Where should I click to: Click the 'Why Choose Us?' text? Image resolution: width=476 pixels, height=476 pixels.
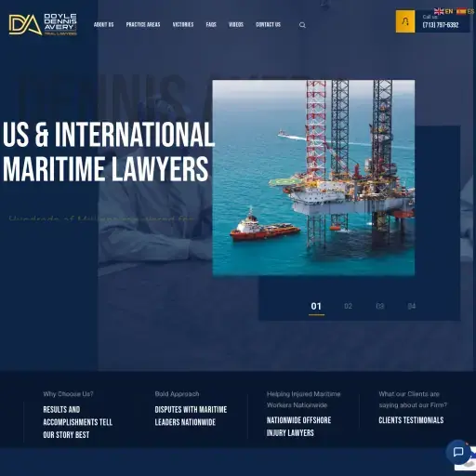click(x=68, y=394)
